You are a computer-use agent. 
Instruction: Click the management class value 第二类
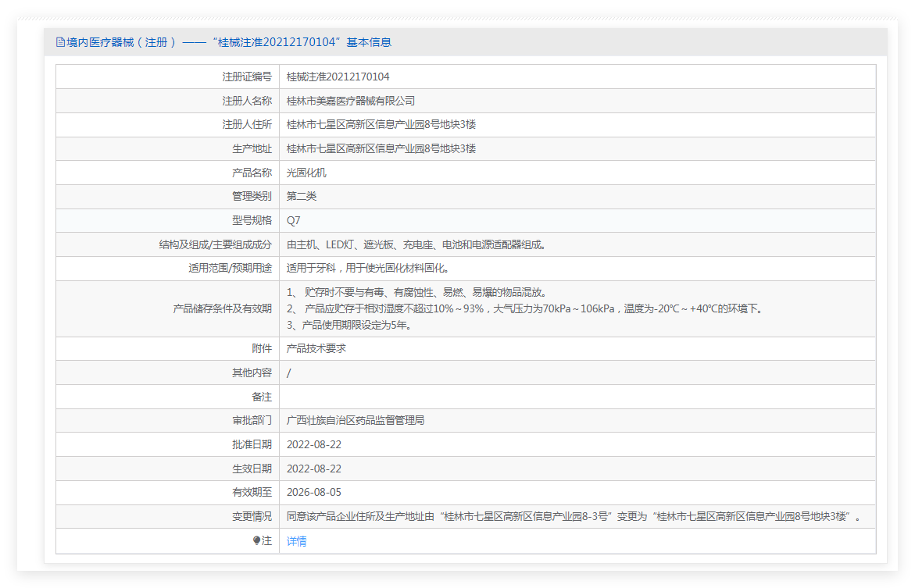pos(302,197)
